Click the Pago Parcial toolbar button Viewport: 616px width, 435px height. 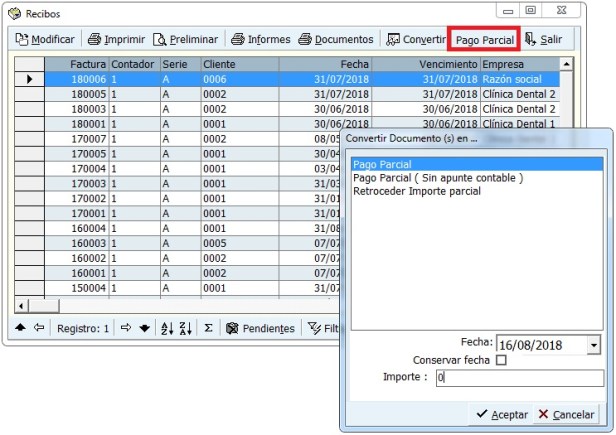tap(484, 40)
